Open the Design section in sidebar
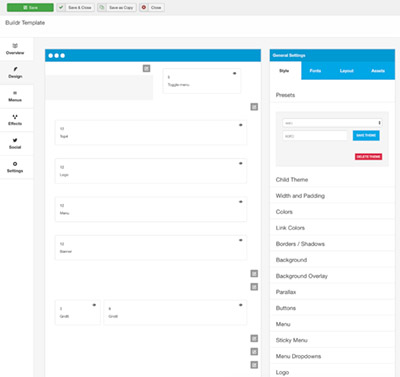The height and width of the screenshot is (377, 400). coord(16,72)
